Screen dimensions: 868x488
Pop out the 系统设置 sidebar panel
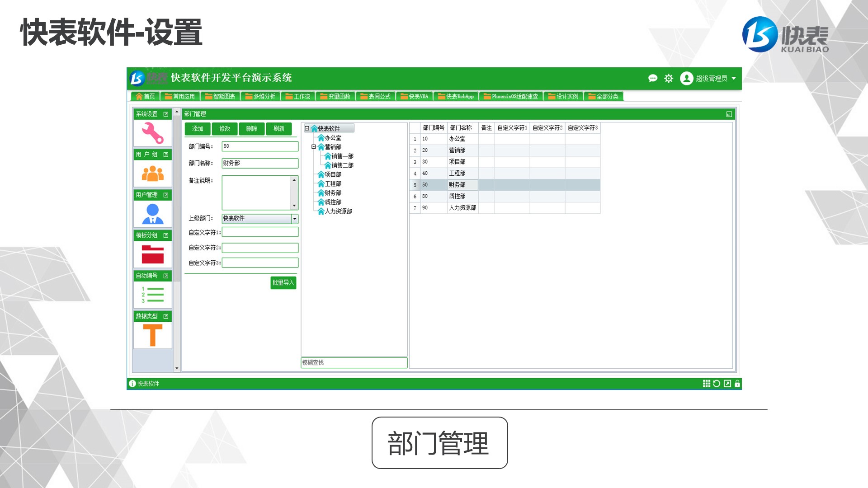point(166,114)
